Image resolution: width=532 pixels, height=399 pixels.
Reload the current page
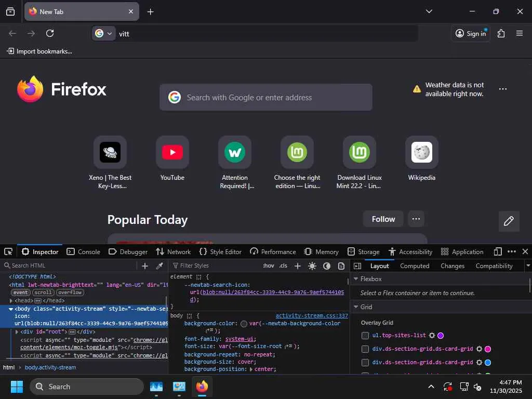tap(50, 33)
